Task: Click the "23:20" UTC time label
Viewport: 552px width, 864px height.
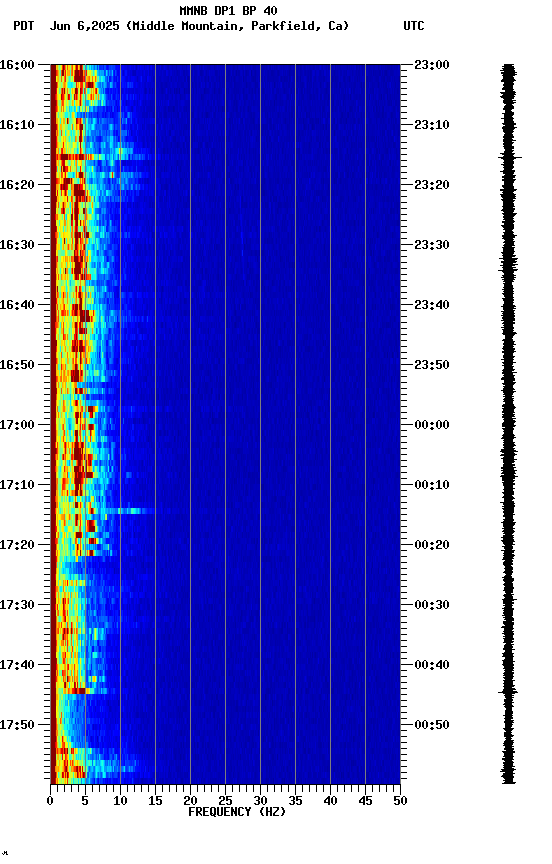Action: click(x=432, y=185)
